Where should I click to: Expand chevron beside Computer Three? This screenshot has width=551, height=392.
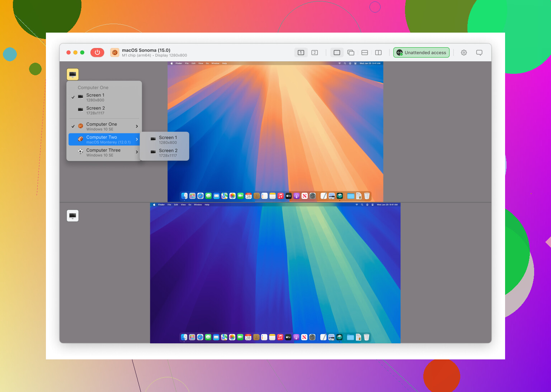click(x=137, y=152)
